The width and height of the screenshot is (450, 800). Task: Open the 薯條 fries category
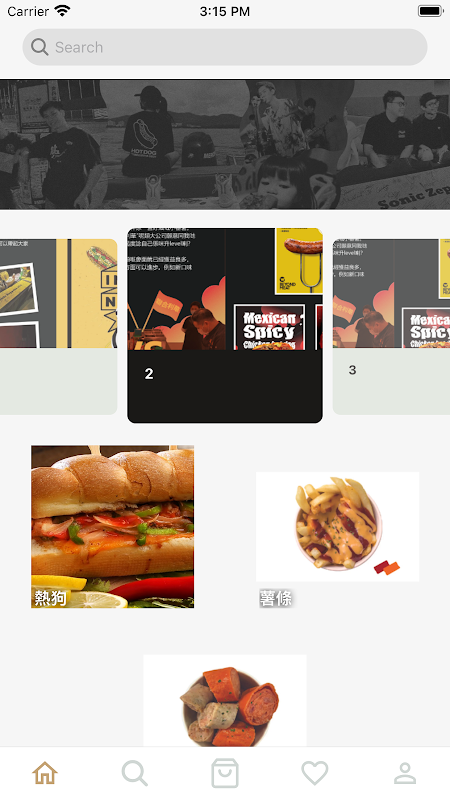click(337, 527)
